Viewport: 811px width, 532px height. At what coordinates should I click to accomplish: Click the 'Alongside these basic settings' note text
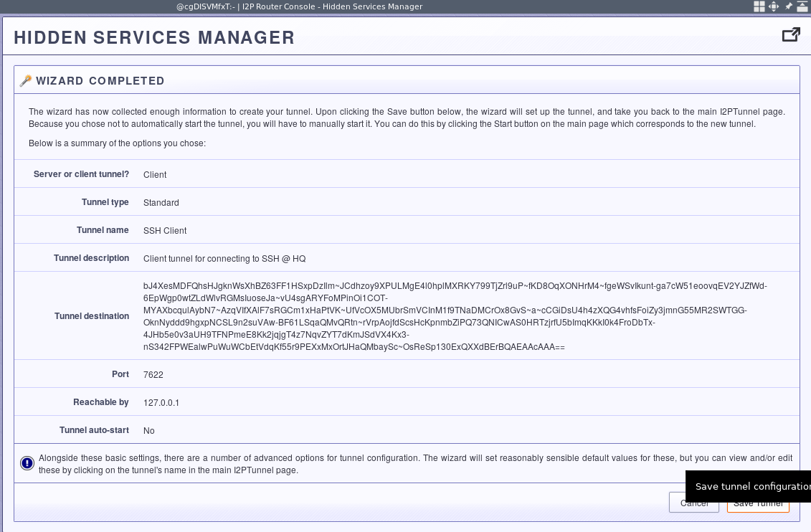coord(415,464)
